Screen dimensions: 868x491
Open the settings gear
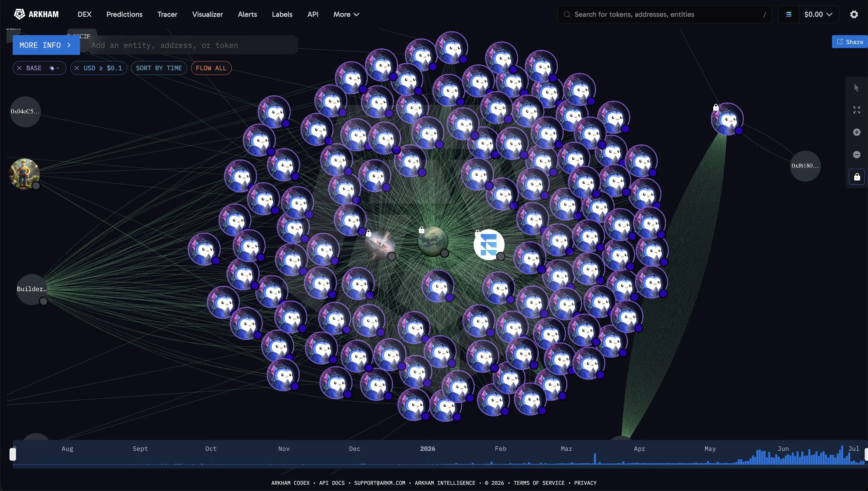point(854,14)
